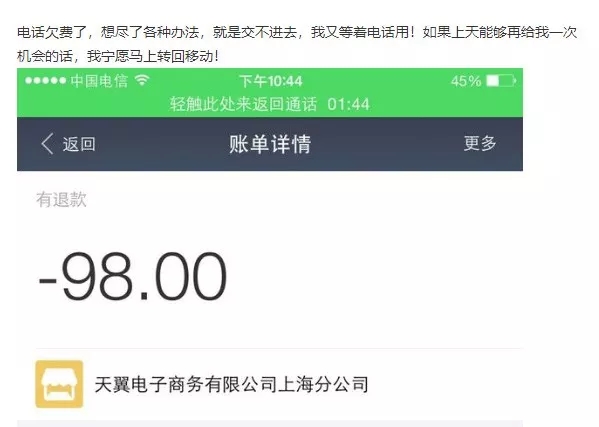Screen dimensions: 599x427
Task: Click the divider line above merchant row
Action: (x=279, y=348)
